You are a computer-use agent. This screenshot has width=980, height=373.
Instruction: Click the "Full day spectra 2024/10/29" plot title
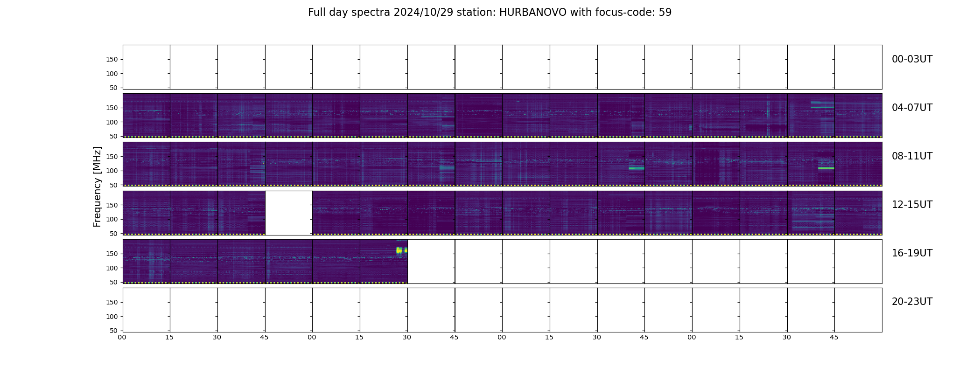490,13
